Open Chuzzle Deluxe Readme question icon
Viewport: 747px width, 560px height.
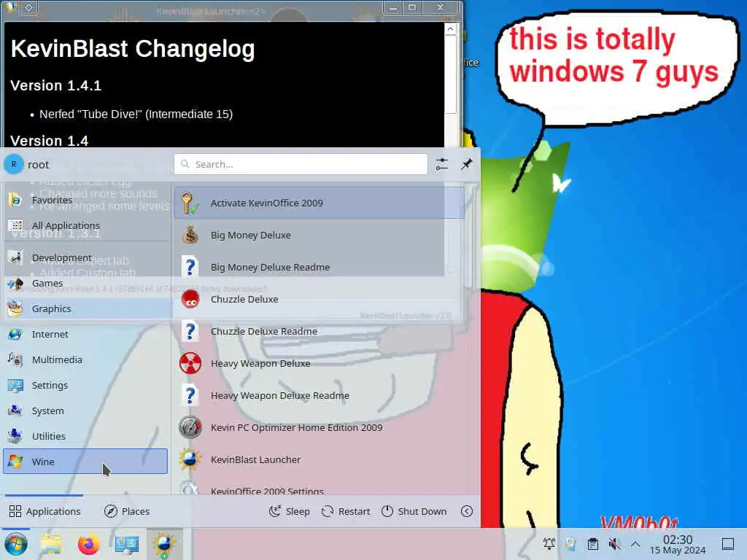point(190,331)
